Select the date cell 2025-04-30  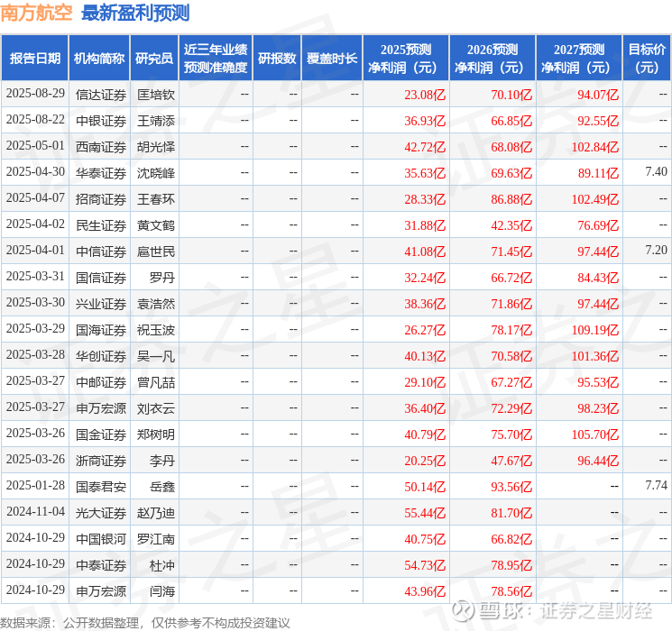(x=35, y=172)
